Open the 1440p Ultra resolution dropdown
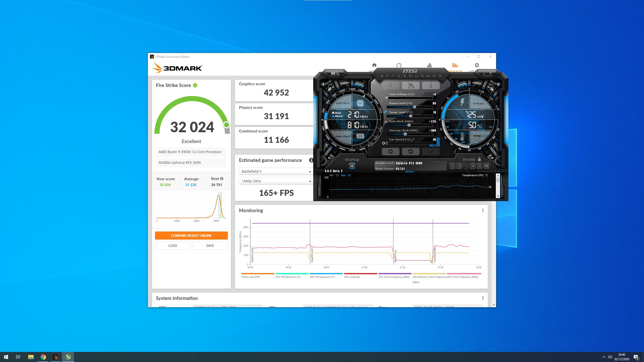The image size is (644, 362). [x=276, y=181]
